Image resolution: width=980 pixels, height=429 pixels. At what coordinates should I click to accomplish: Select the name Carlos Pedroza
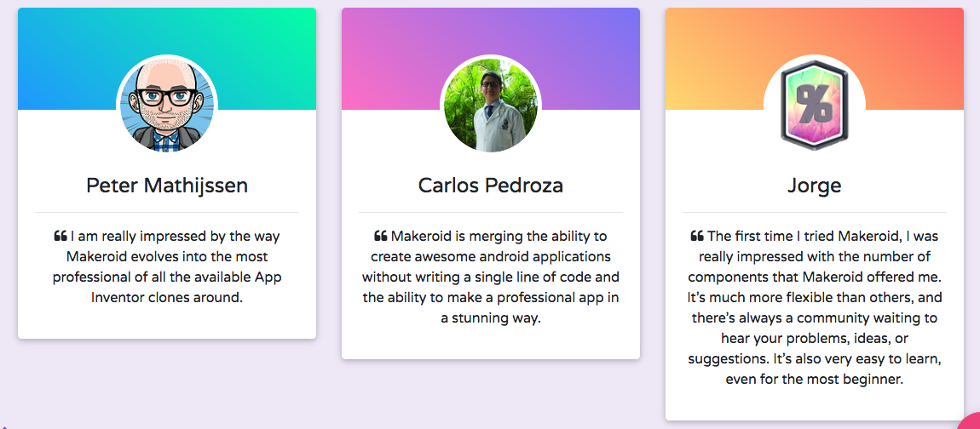pos(491,185)
